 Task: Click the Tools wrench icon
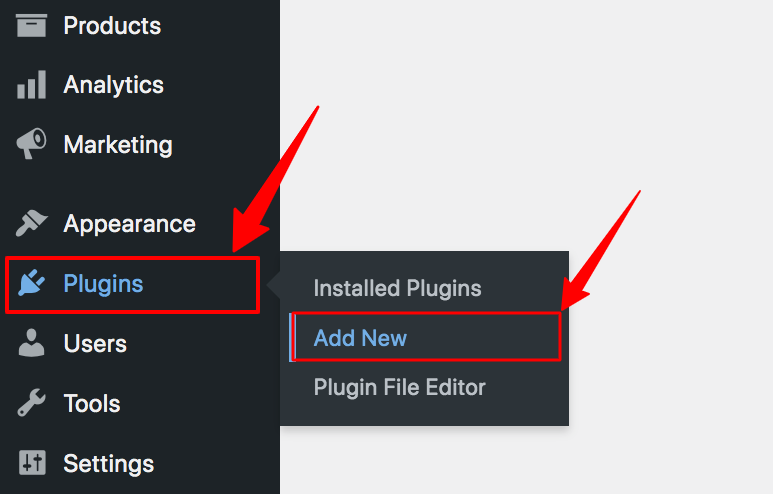(x=31, y=403)
